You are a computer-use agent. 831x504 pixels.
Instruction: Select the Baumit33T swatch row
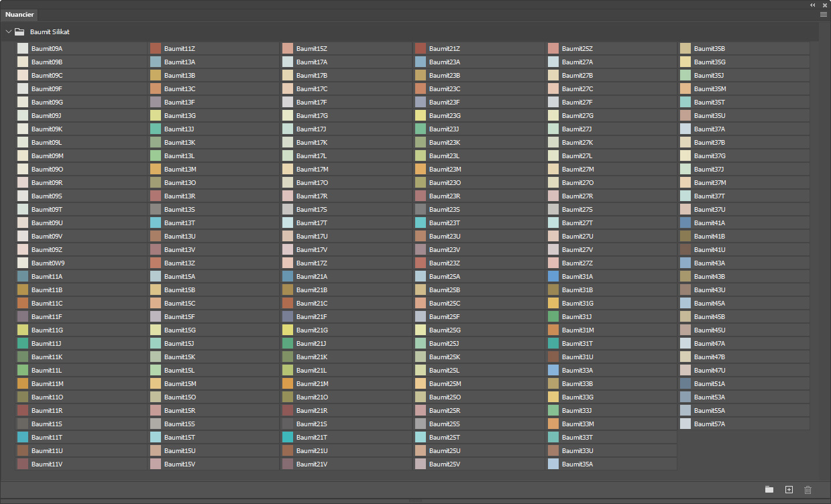(612, 437)
